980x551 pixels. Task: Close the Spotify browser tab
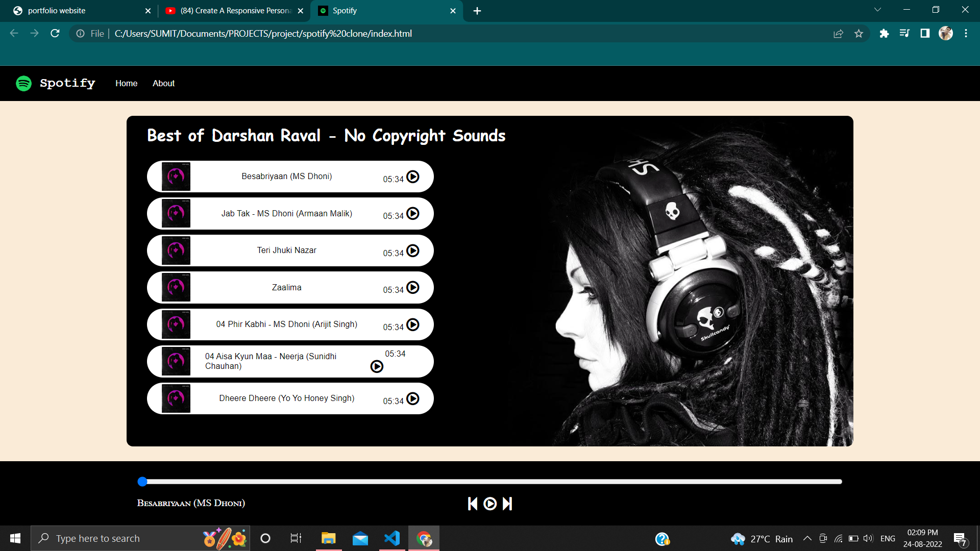coord(453,11)
